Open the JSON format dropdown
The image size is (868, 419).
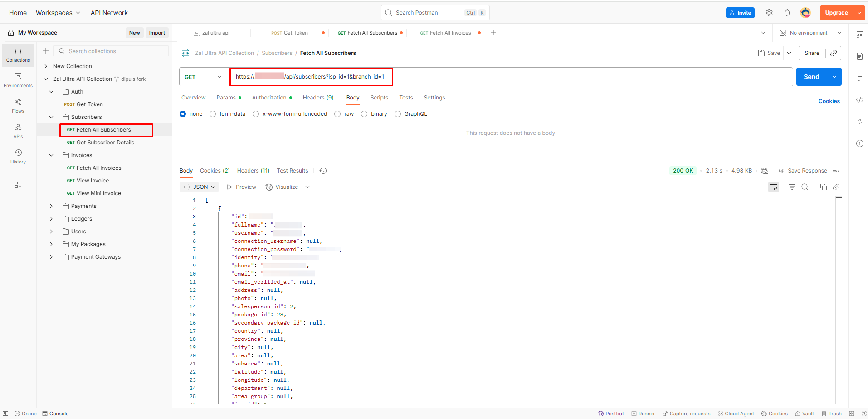[199, 187]
